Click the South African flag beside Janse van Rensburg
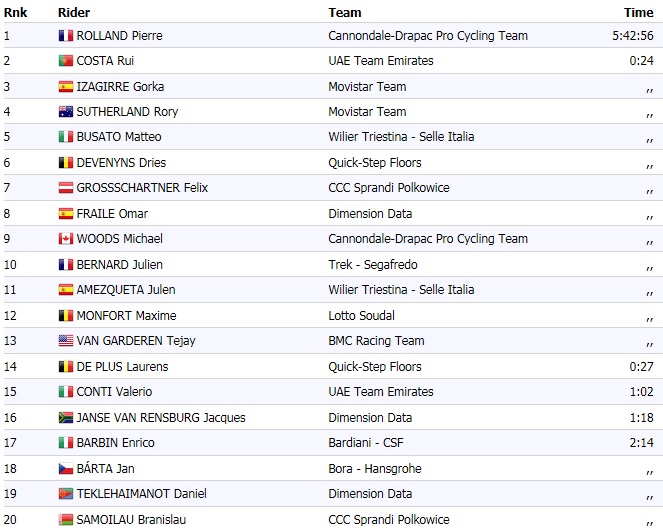 [x=66, y=417]
